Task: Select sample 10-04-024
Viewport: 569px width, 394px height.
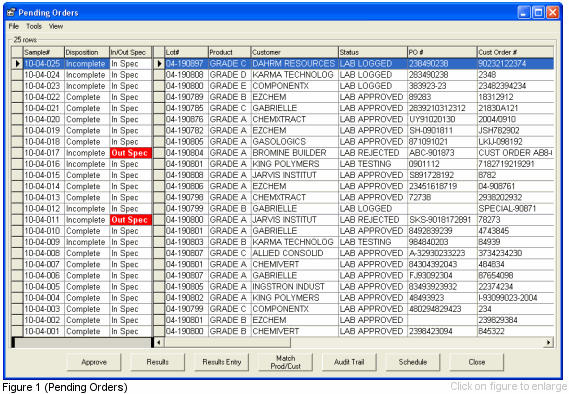Action: 44,75
